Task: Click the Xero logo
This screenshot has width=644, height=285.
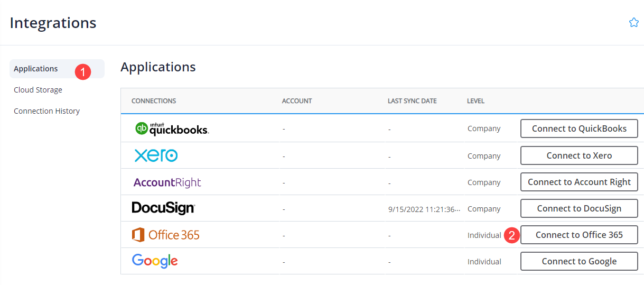Action: click(156, 155)
